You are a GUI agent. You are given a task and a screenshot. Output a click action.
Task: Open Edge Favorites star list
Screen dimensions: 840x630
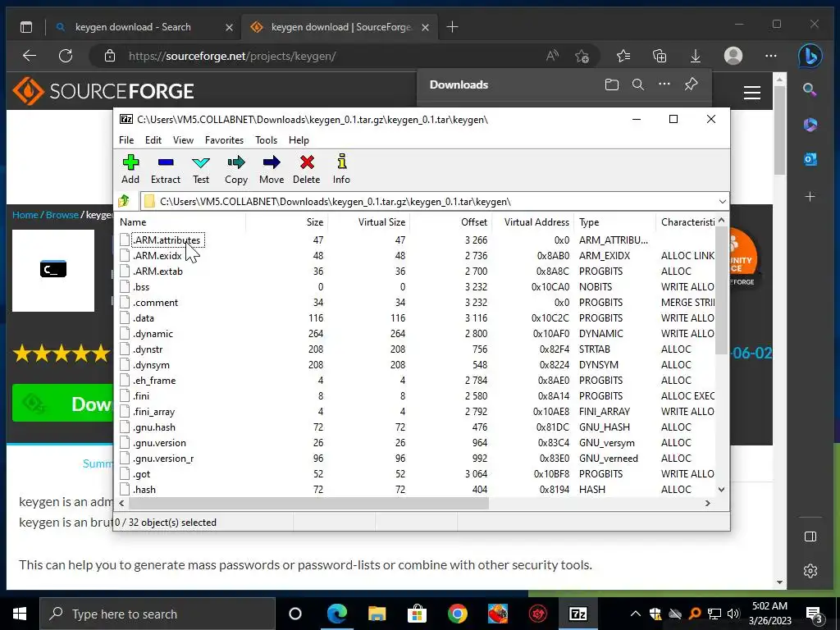point(623,56)
